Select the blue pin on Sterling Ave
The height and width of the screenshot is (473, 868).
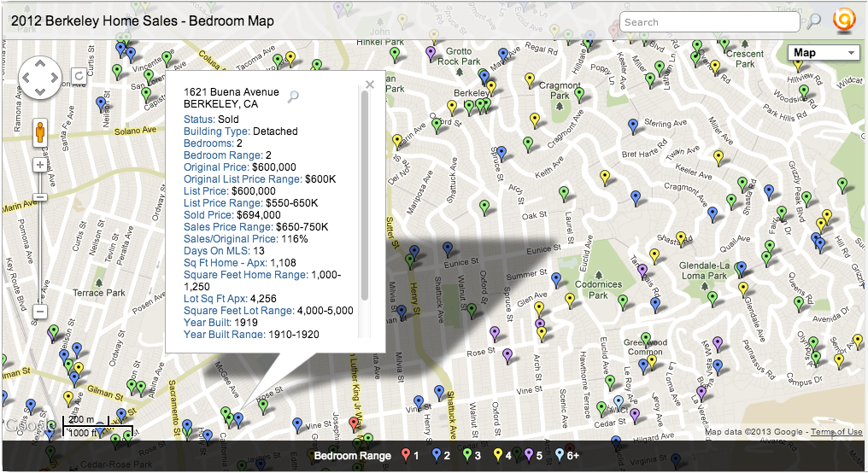tap(633, 126)
